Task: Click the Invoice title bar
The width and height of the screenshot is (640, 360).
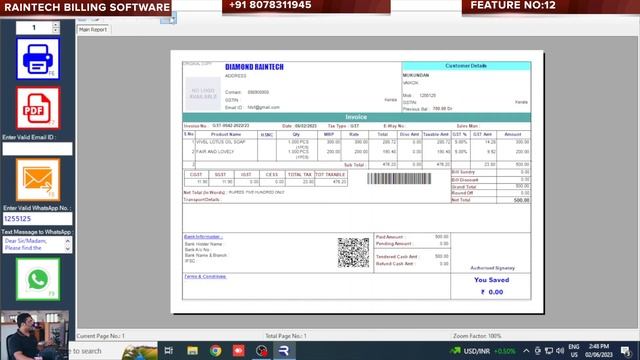Action: coord(356,117)
